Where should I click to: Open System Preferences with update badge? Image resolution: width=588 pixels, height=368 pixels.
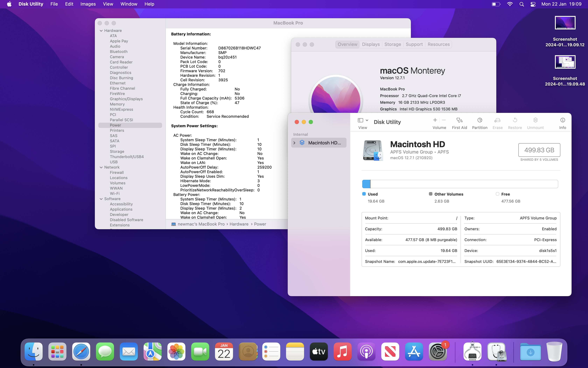(x=438, y=352)
